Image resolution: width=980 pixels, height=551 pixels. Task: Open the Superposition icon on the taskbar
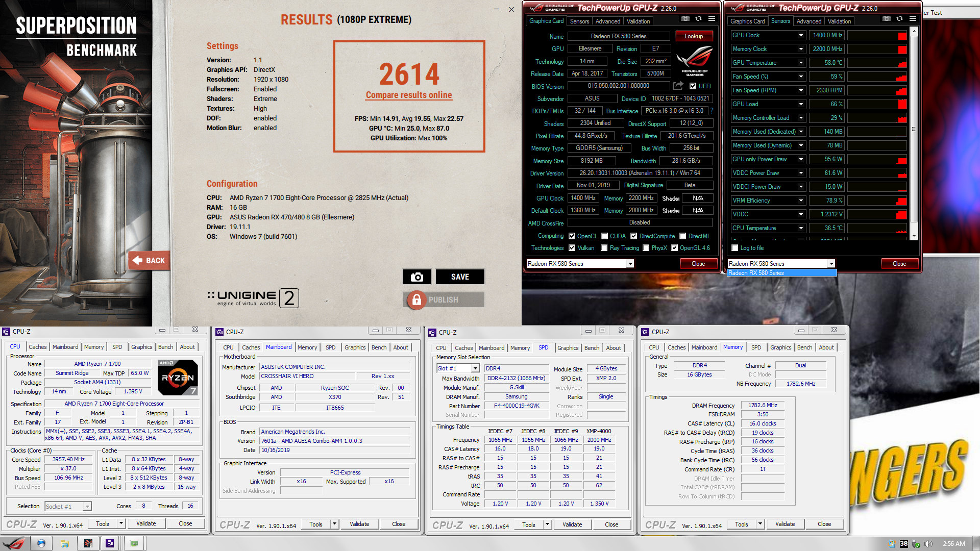click(x=88, y=543)
